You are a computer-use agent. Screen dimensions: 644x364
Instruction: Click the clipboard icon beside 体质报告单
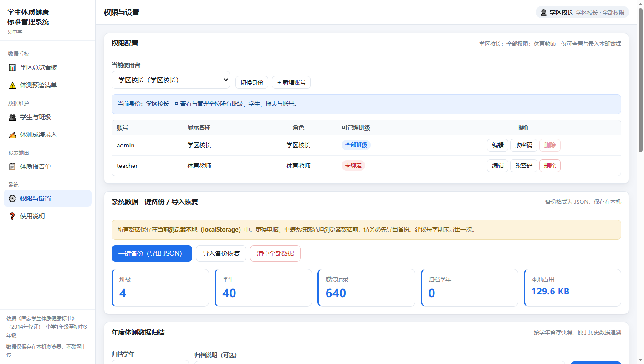[12, 167]
